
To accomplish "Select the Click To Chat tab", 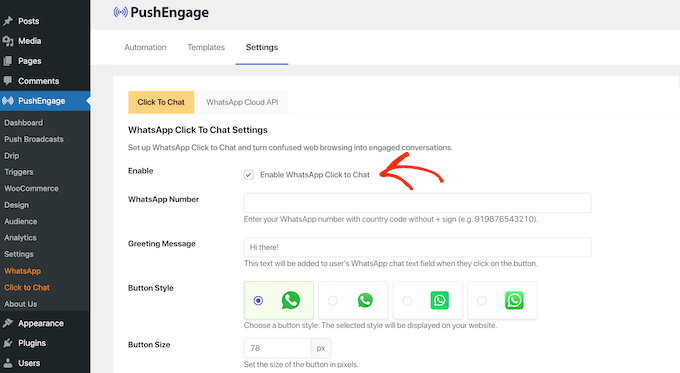I will tap(161, 102).
